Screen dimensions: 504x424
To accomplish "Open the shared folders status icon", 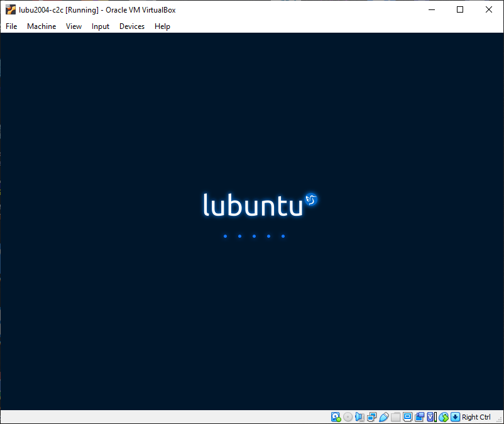I will pos(395,417).
